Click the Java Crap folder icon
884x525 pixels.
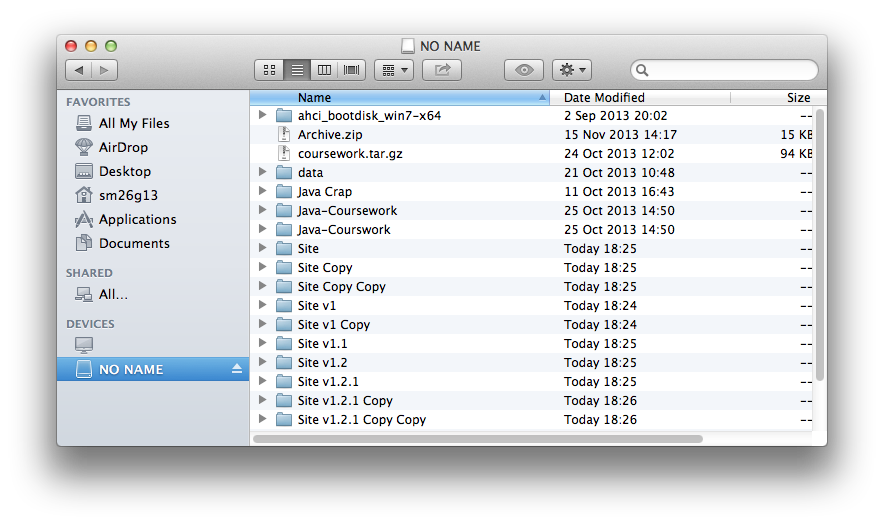point(284,192)
